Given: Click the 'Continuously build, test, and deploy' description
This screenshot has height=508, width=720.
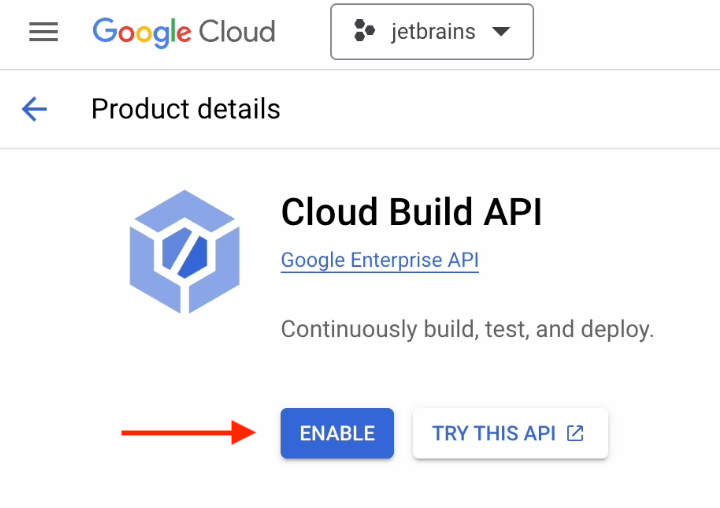Looking at the screenshot, I should (x=467, y=329).
